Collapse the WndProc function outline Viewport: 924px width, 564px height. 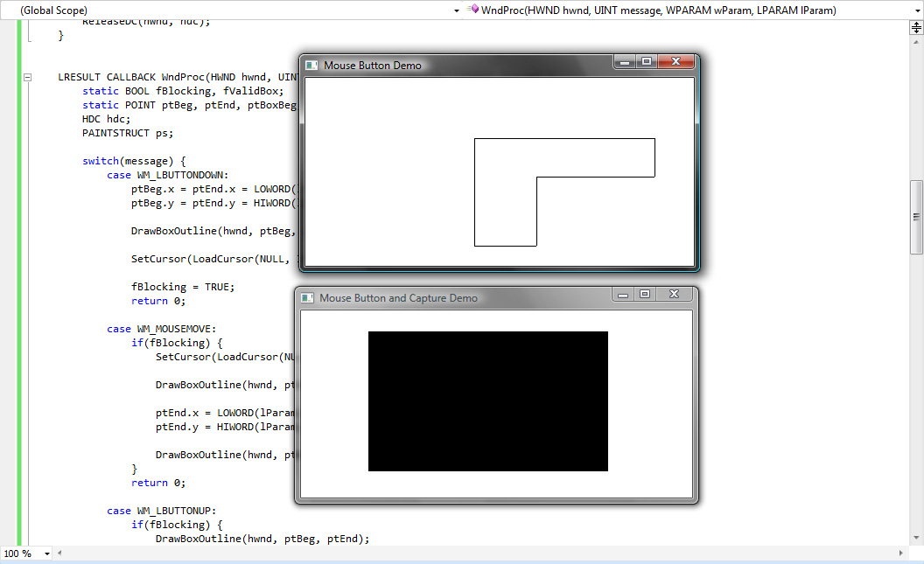(27, 77)
